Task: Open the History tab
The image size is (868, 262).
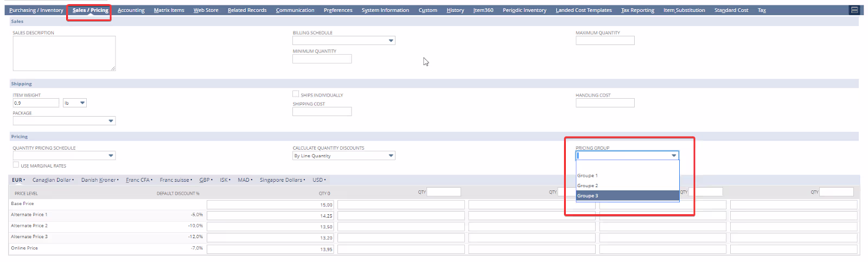Action: click(455, 10)
